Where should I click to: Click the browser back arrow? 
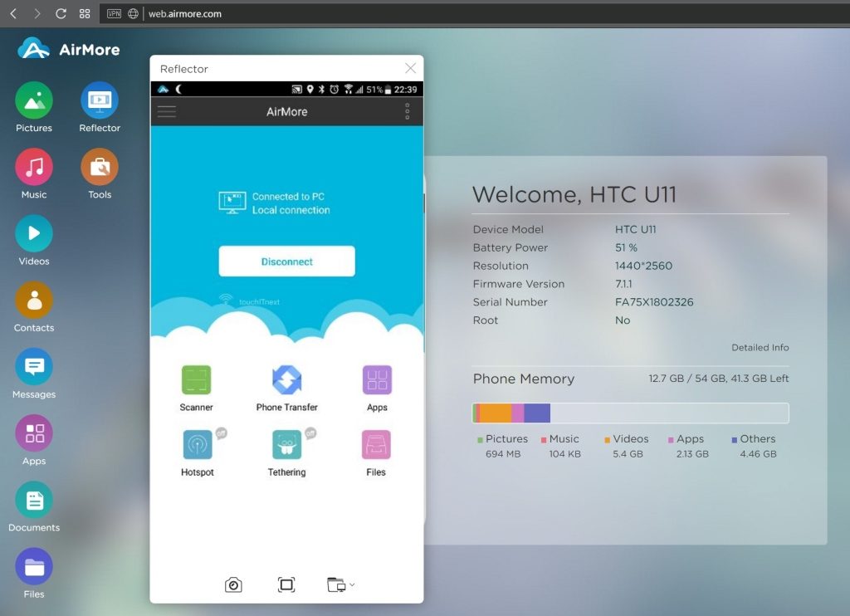[13, 13]
